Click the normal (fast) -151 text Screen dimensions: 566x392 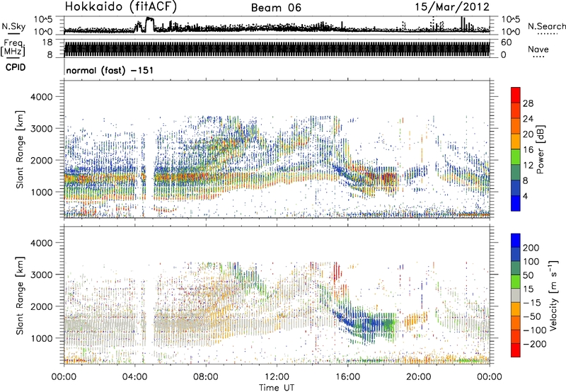tap(110, 70)
